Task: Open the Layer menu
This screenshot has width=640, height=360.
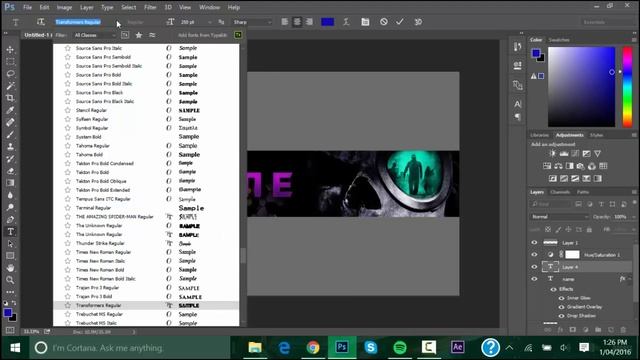Action: point(87,7)
